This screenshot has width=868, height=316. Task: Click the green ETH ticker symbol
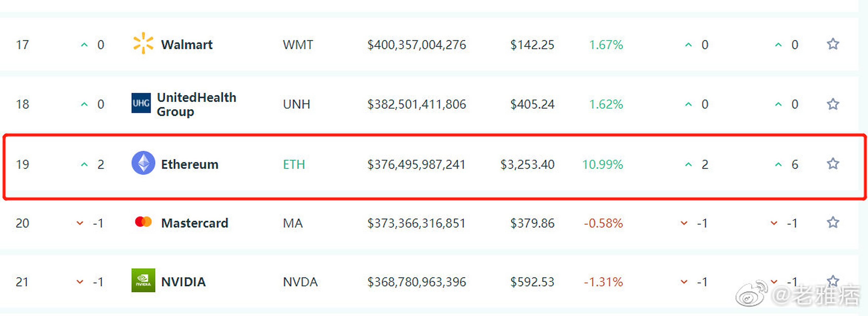[x=294, y=165]
